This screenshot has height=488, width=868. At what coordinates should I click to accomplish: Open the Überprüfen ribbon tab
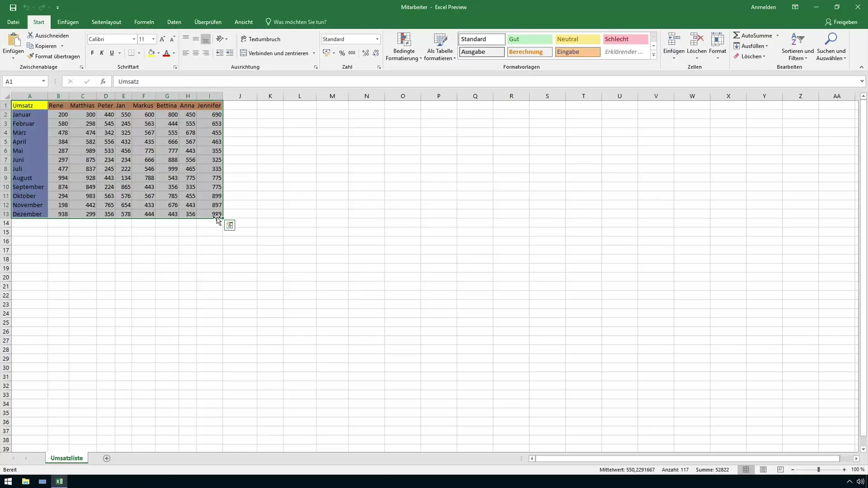(208, 22)
